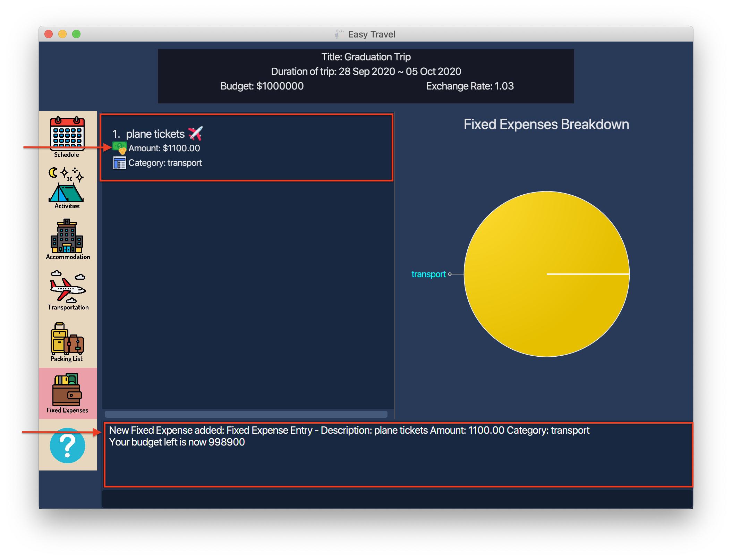Click the airplane emoji beside plane tickets
Viewport: 732px width, 560px height.
195,134
